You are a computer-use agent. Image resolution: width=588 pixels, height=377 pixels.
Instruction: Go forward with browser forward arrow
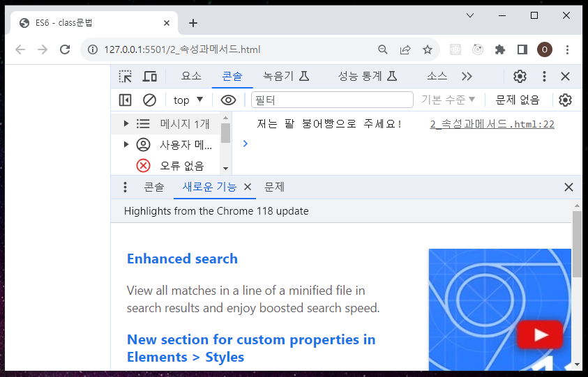[x=43, y=49]
